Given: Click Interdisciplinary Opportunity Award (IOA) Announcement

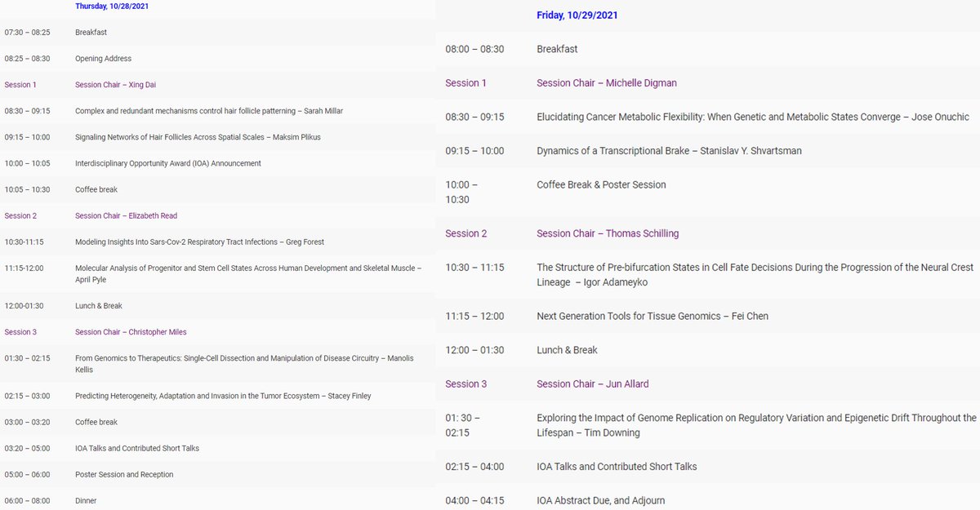Looking at the screenshot, I should click(x=168, y=163).
